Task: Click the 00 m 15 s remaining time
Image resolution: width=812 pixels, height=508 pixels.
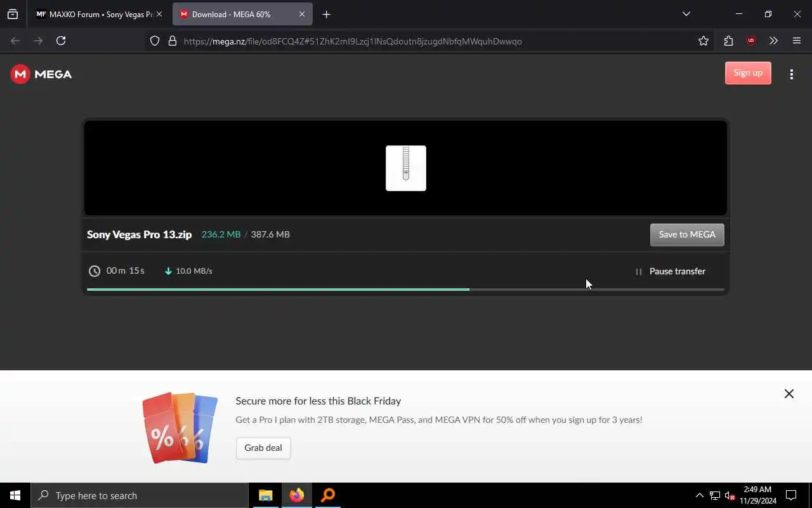Action: pyautogui.click(x=126, y=271)
